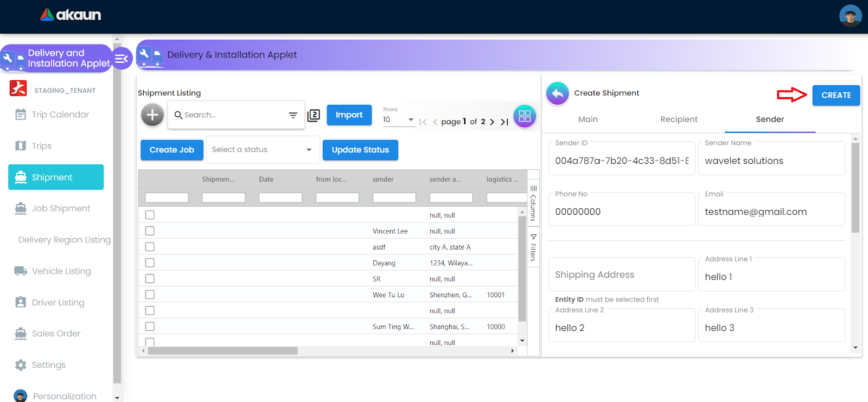The width and height of the screenshot is (868, 402).
Task: Add a new shipment with plus button
Action: [152, 115]
